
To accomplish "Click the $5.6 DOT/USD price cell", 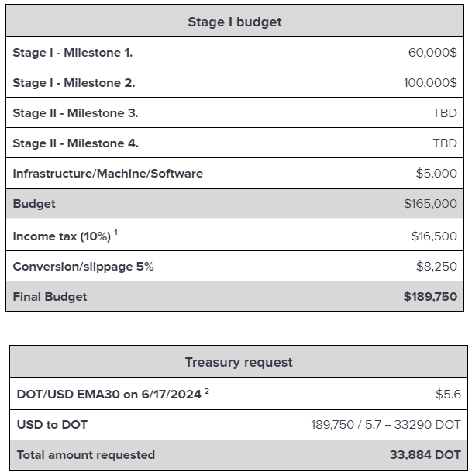I will [x=447, y=394].
